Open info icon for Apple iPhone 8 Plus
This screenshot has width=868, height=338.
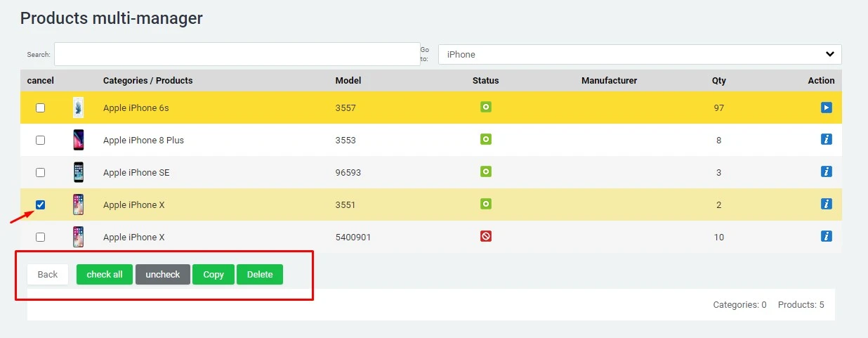(x=827, y=139)
